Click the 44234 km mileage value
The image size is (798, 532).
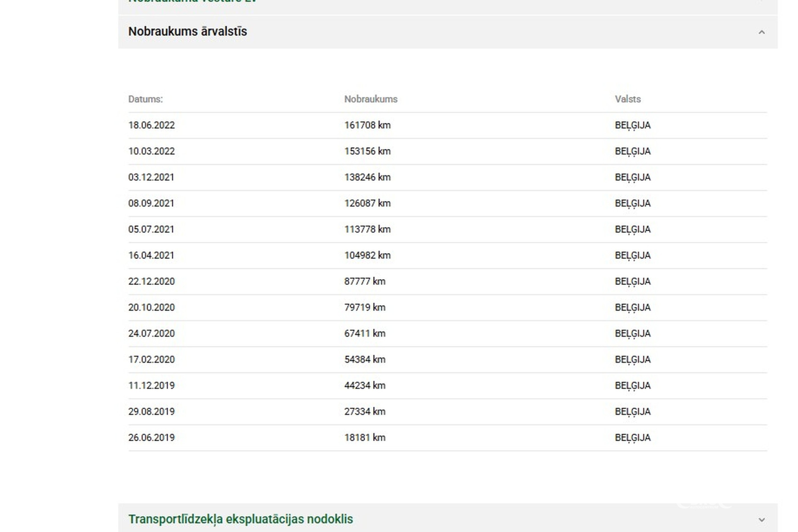[x=365, y=386]
